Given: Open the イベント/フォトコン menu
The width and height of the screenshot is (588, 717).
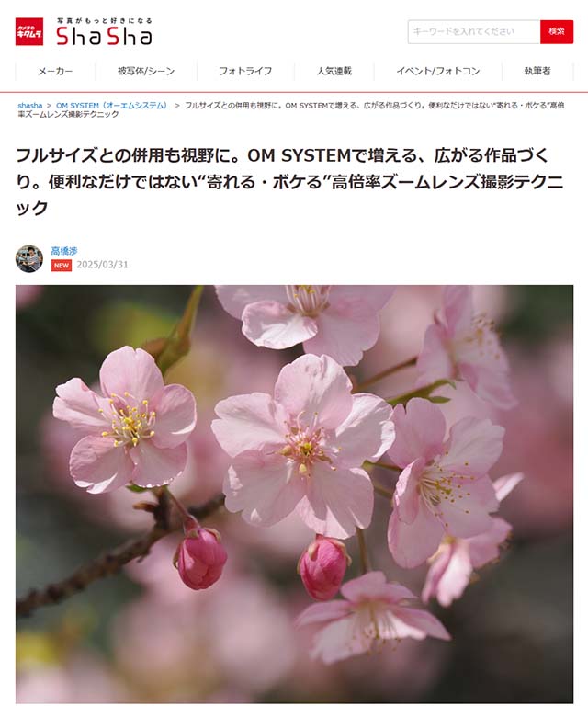Looking at the screenshot, I should [x=438, y=71].
